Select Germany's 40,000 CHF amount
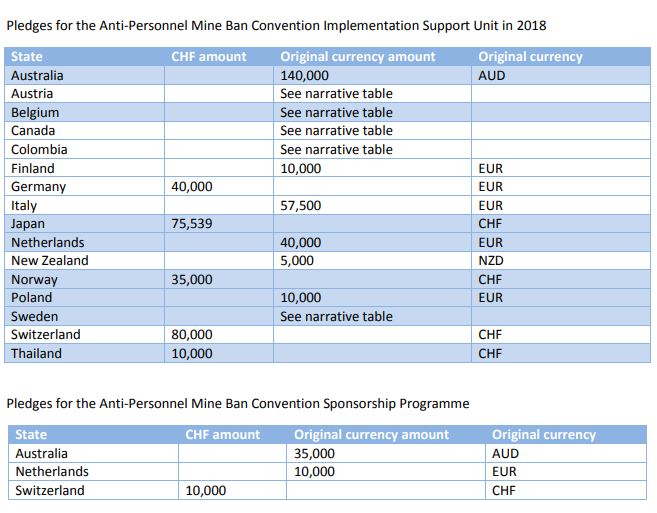 (192, 187)
